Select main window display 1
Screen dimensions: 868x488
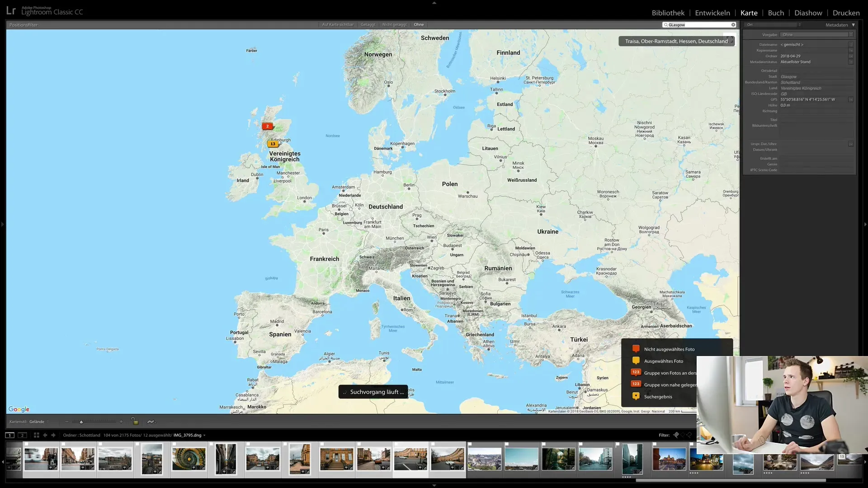(x=10, y=435)
